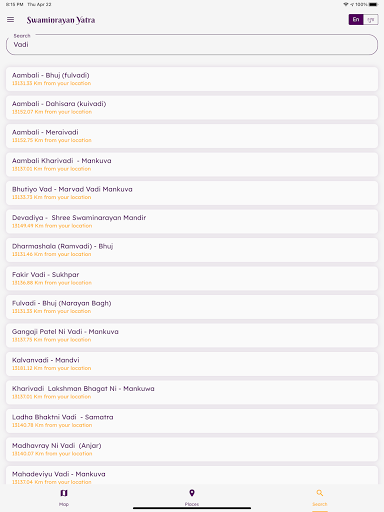The width and height of the screenshot is (384, 512).
Task: Open Ladha Bhaktni Vadi - Samatra
Action: (x=192, y=421)
